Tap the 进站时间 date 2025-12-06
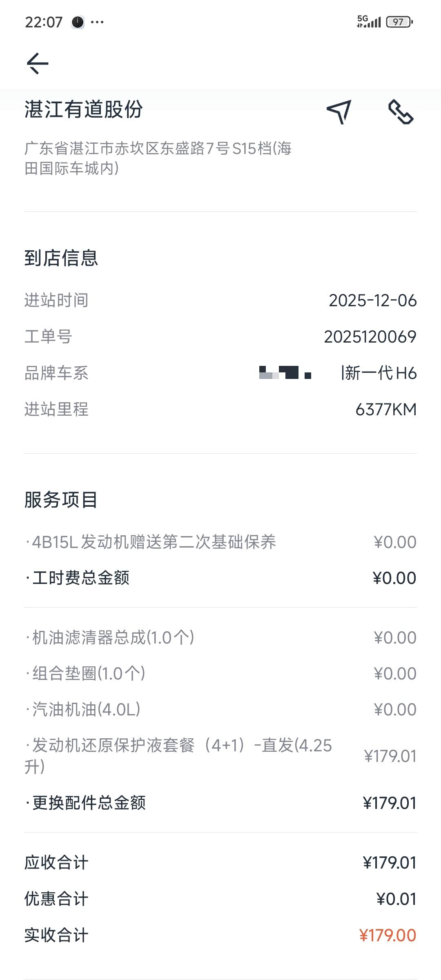Screen dimensions: 441x980 372,301
